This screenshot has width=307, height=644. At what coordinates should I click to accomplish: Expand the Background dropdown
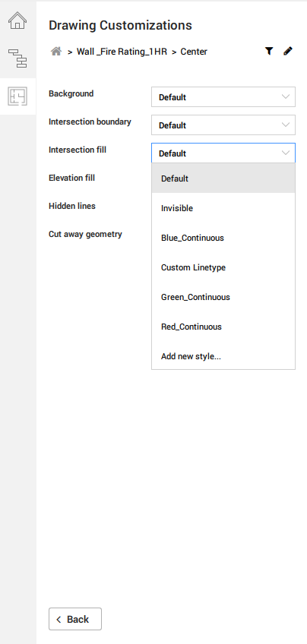point(223,97)
